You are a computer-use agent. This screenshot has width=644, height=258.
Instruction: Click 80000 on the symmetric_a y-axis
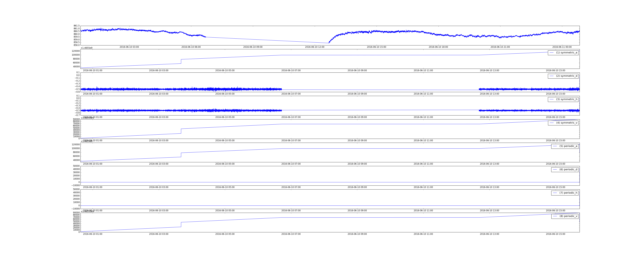pos(76,59)
